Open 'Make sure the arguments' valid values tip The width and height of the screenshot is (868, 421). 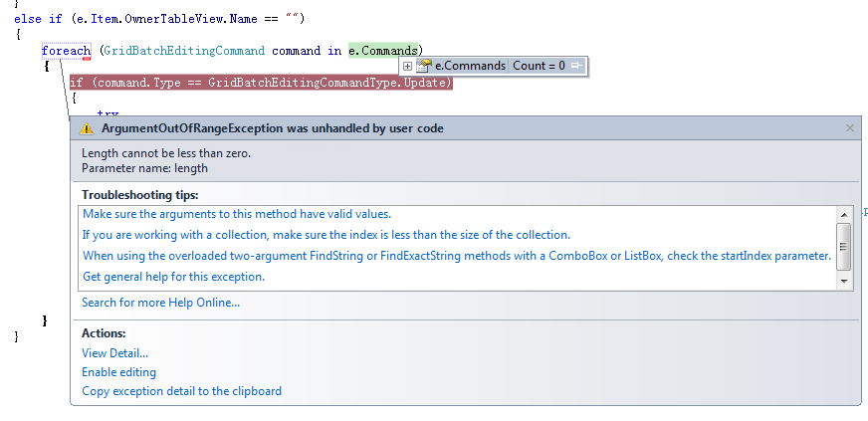[237, 214]
